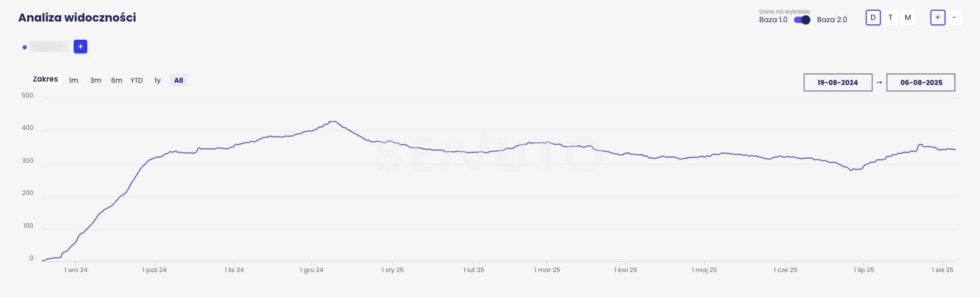Toggle the Baza 1.0 / Baza 2.0 switch
This screenshot has width=980, height=297.
[802, 20]
